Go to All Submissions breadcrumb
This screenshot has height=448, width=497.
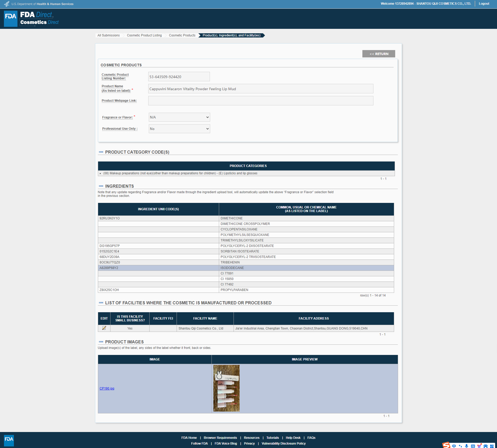coord(108,35)
